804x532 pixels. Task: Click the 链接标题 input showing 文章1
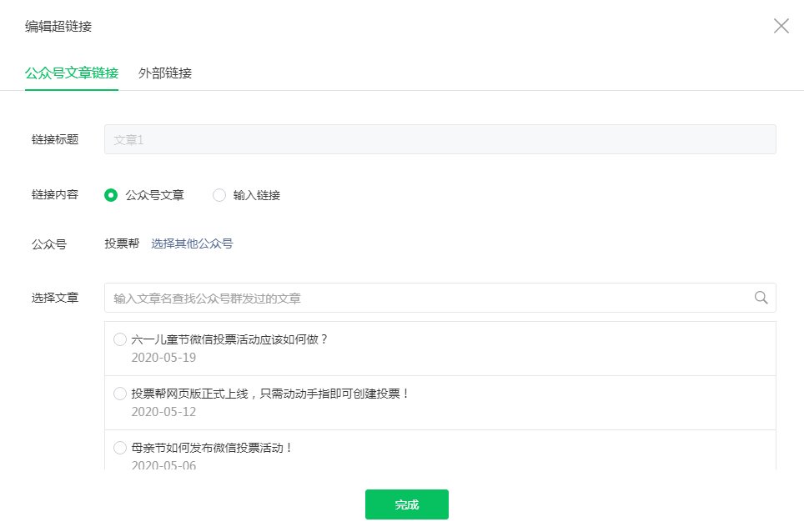coord(440,139)
